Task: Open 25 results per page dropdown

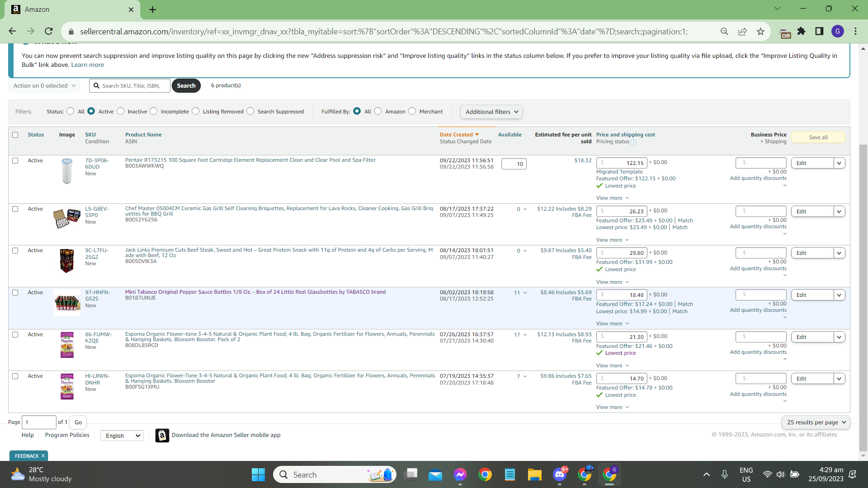Action: point(816,422)
